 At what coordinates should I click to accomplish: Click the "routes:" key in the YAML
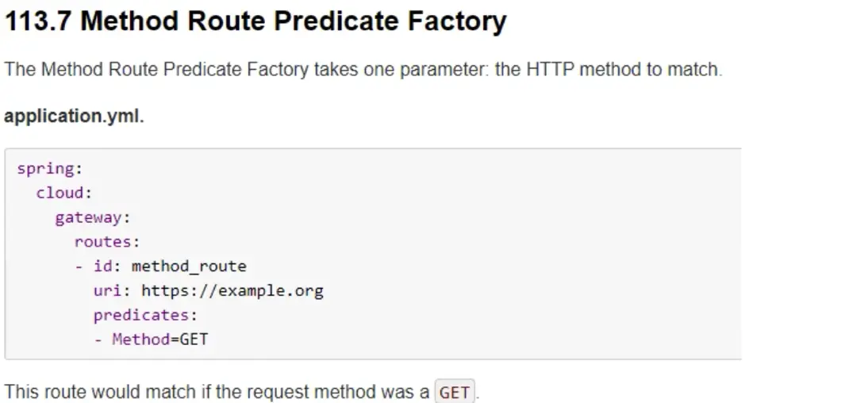pyautogui.click(x=107, y=242)
